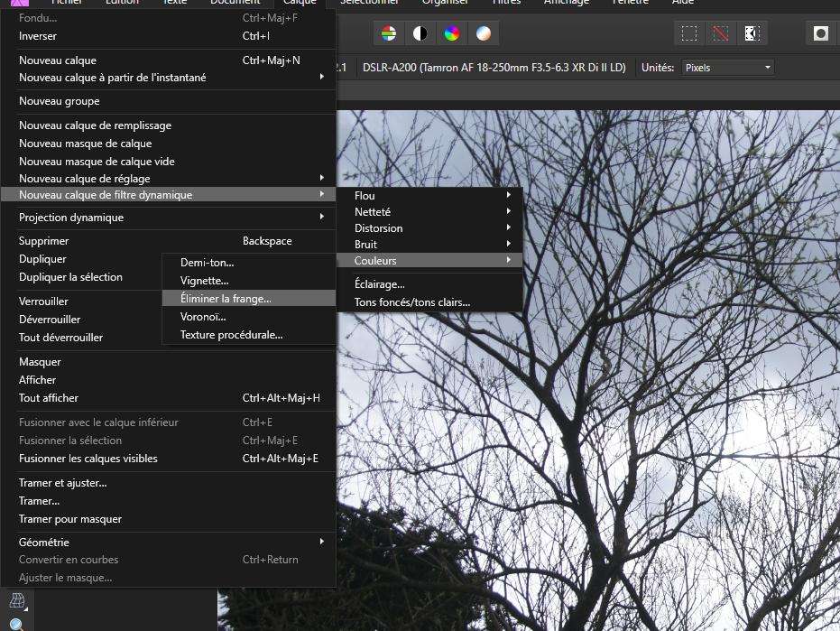Open the Unités dropdown showing Pixels

coord(727,68)
